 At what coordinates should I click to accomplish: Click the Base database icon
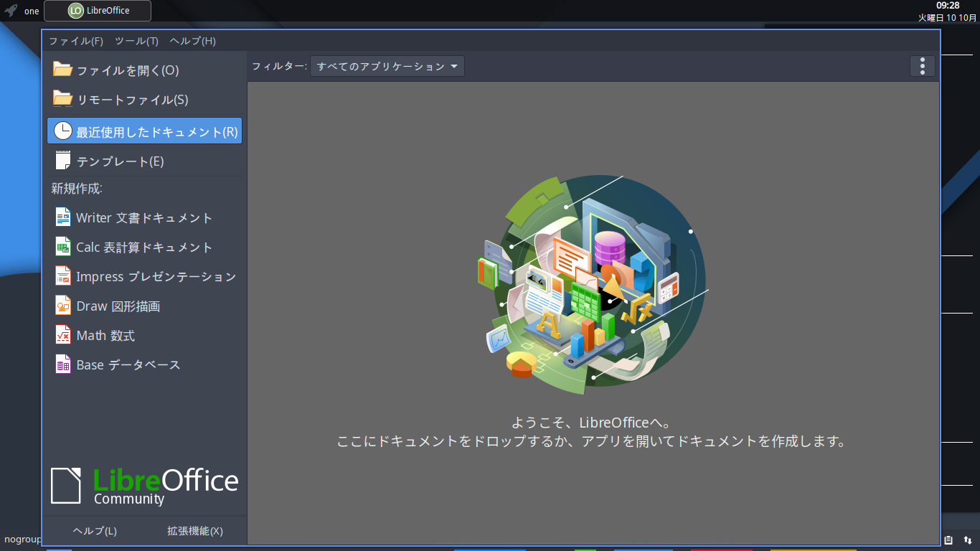63,364
